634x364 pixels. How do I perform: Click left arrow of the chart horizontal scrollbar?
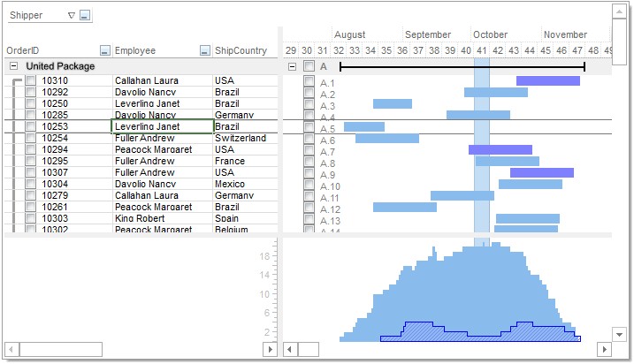(290, 350)
